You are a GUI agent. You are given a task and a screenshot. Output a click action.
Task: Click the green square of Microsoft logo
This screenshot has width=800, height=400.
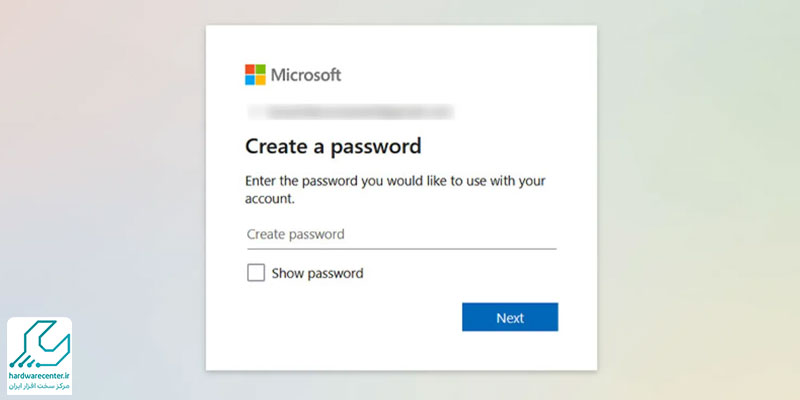coord(261,69)
